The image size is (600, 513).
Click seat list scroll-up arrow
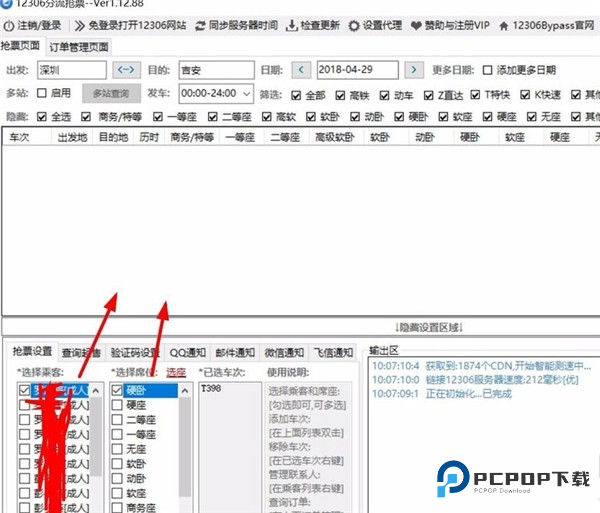pos(185,391)
